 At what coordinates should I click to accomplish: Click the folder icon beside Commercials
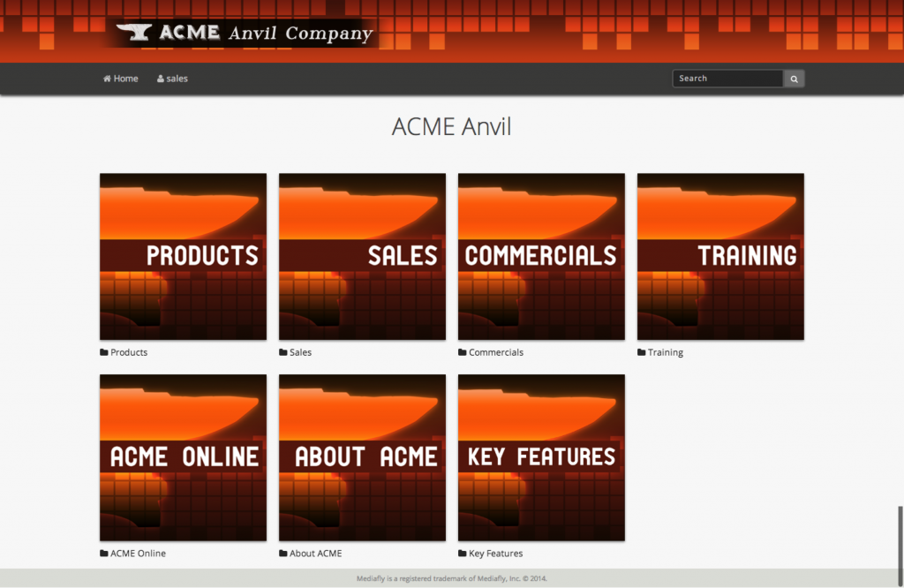click(x=463, y=352)
